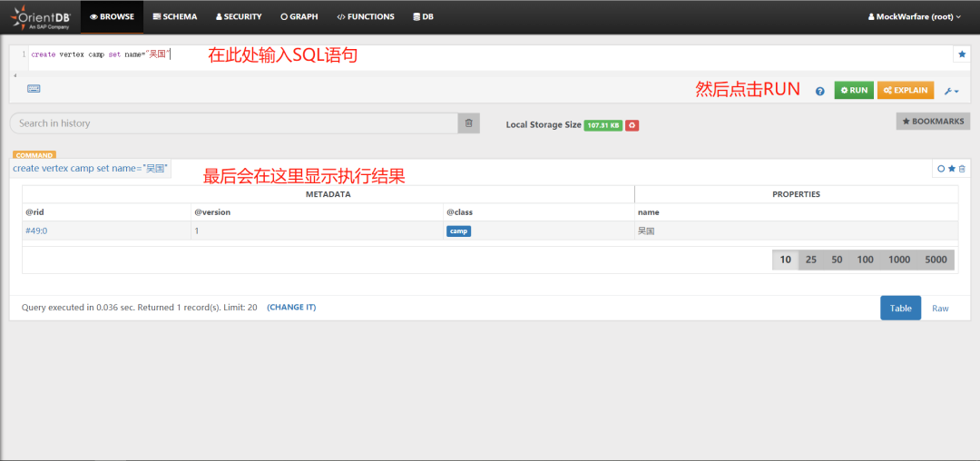Set page size to 5000

pyautogui.click(x=936, y=260)
